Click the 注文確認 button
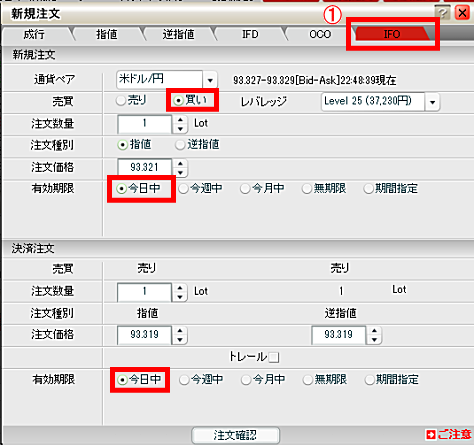 pyautogui.click(x=235, y=435)
